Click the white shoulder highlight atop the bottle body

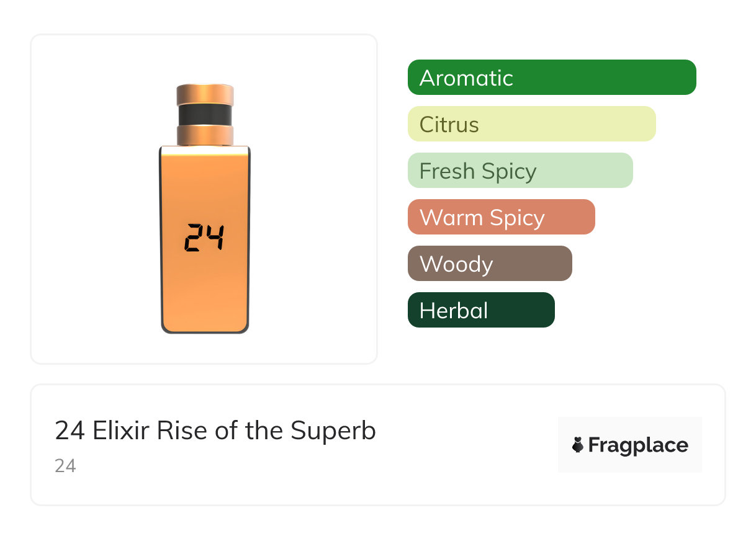(205, 151)
